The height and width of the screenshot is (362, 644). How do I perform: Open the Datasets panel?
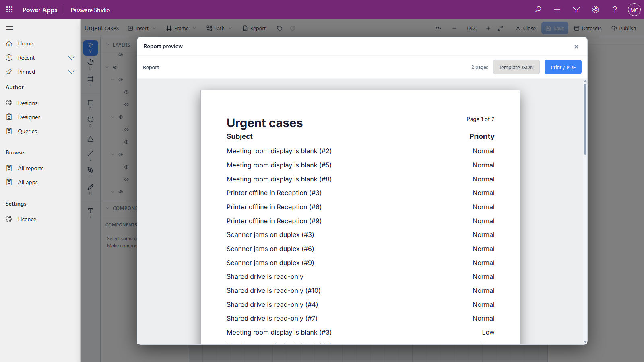tap(588, 28)
